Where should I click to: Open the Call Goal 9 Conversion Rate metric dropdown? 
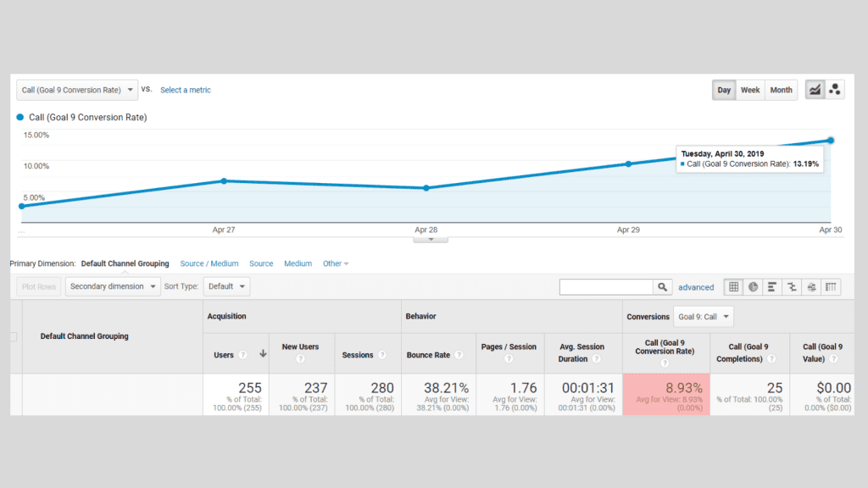click(x=76, y=90)
